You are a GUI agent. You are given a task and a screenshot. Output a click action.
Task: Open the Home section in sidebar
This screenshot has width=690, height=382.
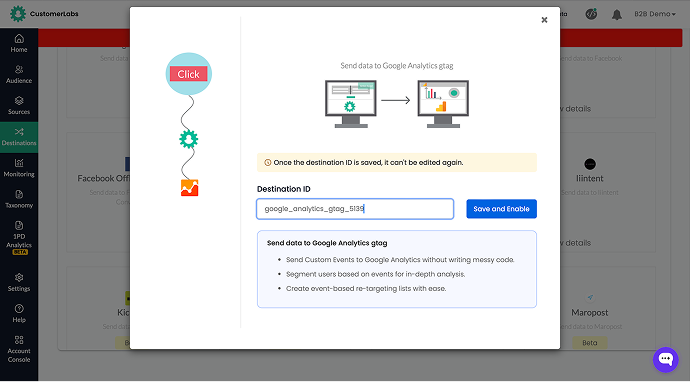[x=19, y=44]
